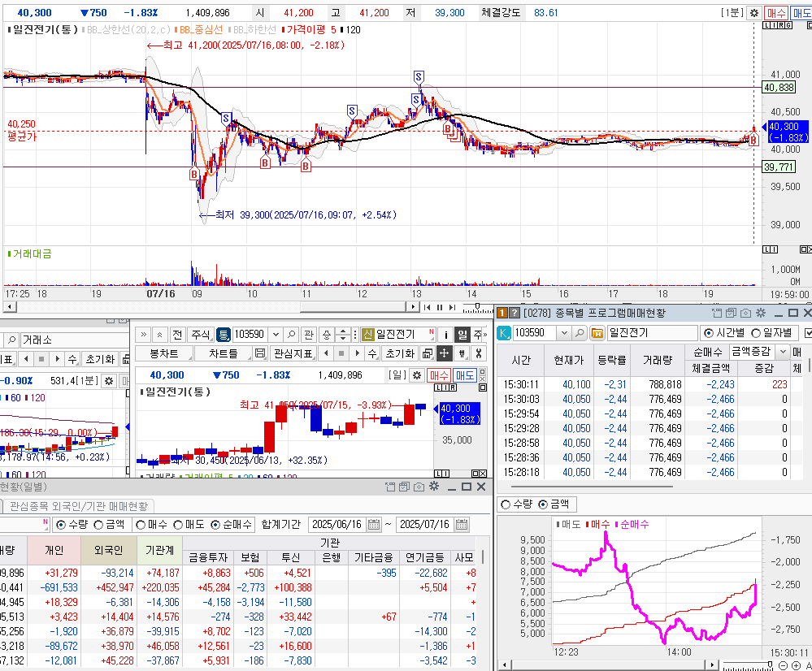Open the 차트툴 menu
Image resolution: width=812 pixels, height=671 pixels.
point(224,353)
